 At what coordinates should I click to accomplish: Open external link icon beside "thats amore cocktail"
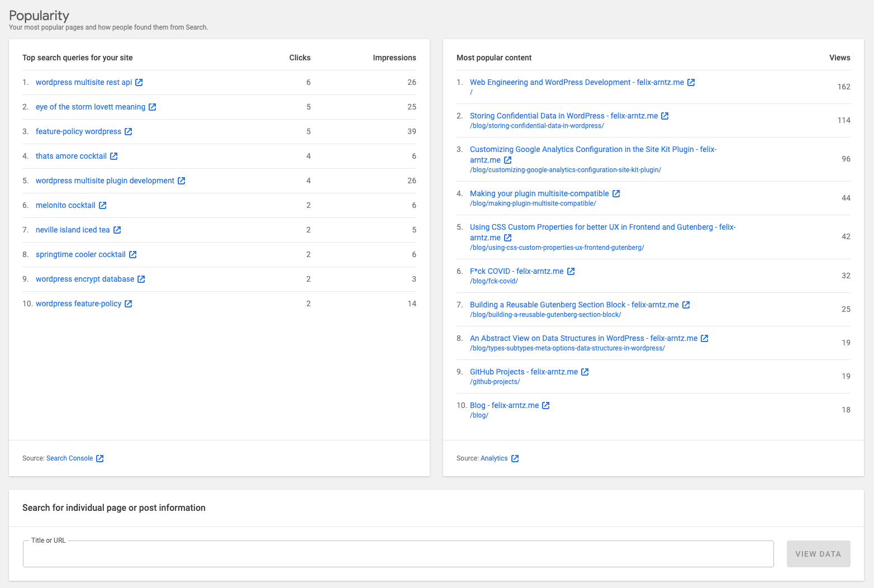(114, 156)
